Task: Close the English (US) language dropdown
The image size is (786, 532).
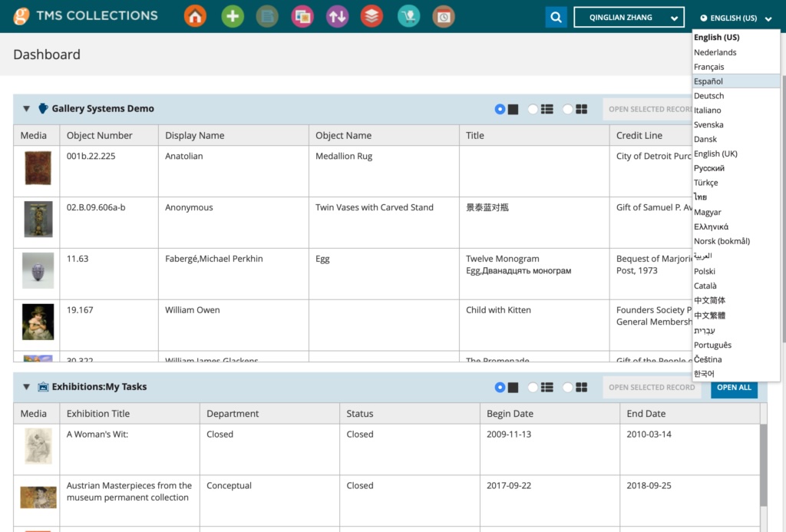Action: [736, 18]
